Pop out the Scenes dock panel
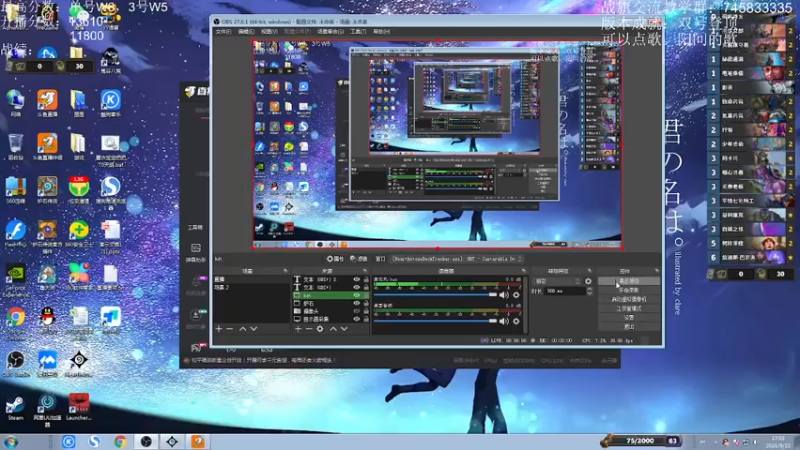 point(285,271)
